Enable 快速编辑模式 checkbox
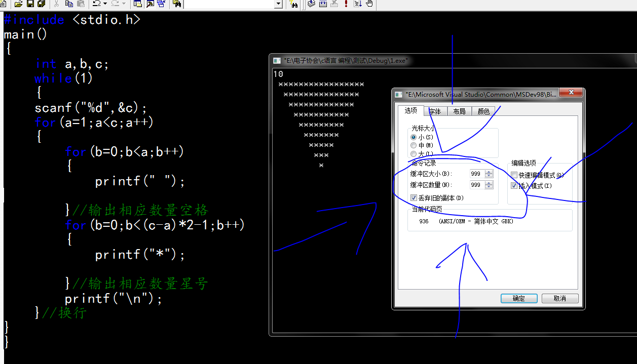The height and width of the screenshot is (364, 637). [x=514, y=175]
